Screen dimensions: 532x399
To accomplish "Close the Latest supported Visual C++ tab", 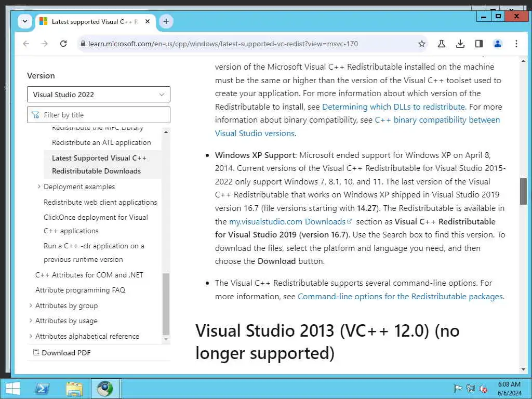I will click(x=148, y=21).
